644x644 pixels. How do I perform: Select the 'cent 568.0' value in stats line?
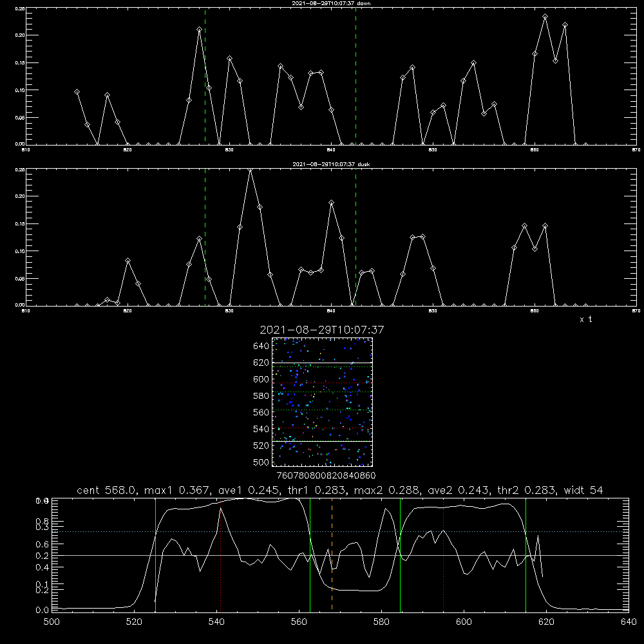107,490
